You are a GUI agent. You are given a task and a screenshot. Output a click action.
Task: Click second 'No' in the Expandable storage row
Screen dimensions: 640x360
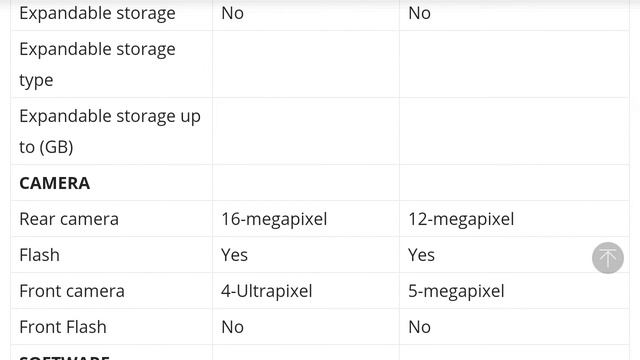coord(420,13)
